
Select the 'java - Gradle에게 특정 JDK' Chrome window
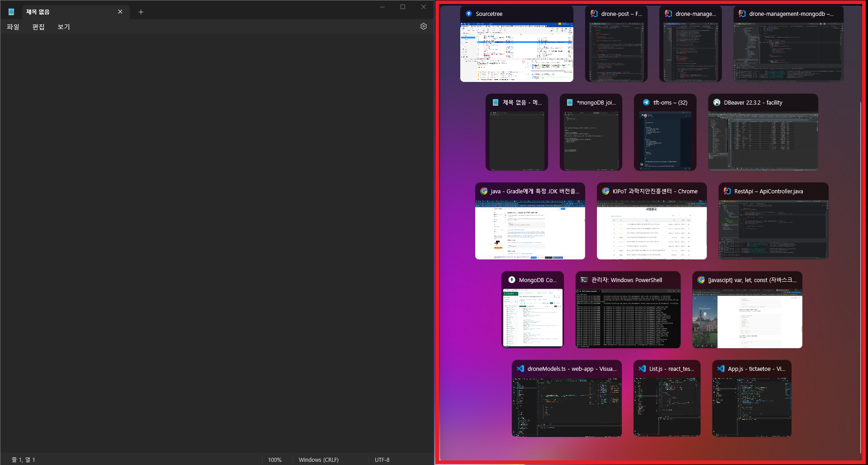pyautogui.click(x=530, y=221)
